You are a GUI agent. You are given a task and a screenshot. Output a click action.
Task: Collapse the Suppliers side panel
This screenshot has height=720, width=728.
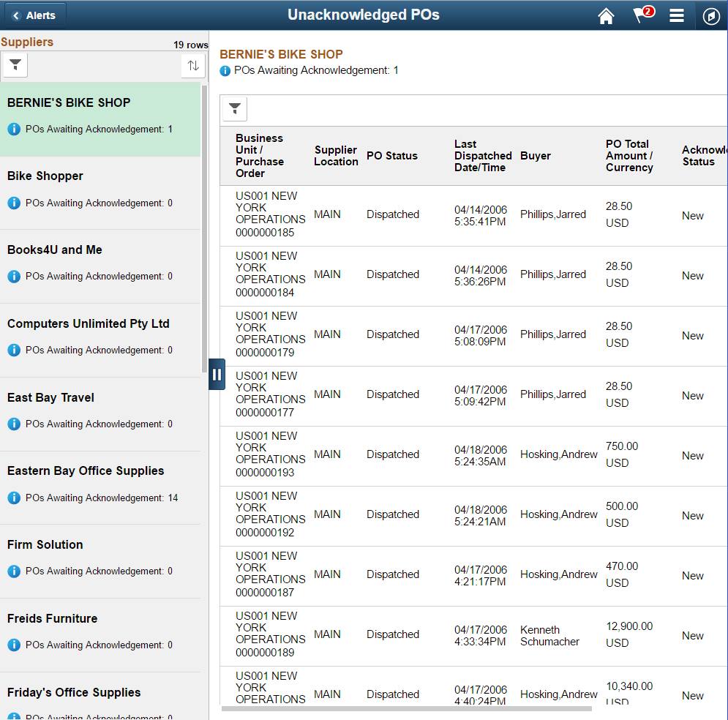click(217, 374)
